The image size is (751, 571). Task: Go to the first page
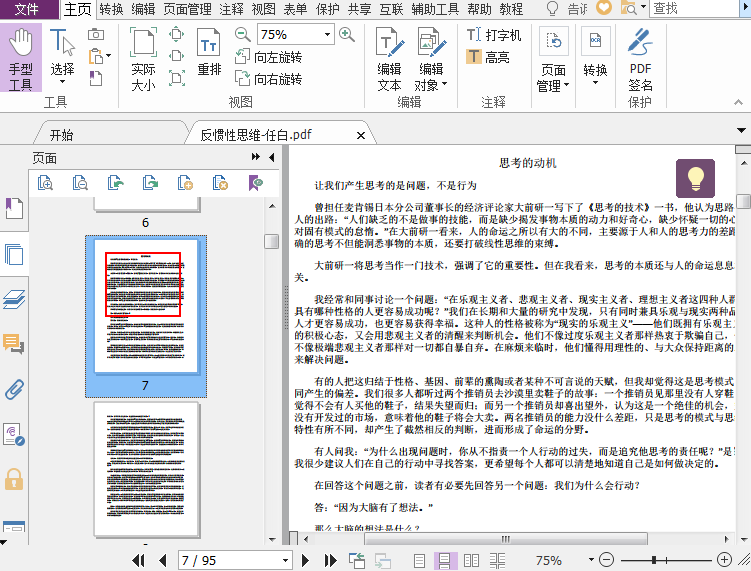138,560
